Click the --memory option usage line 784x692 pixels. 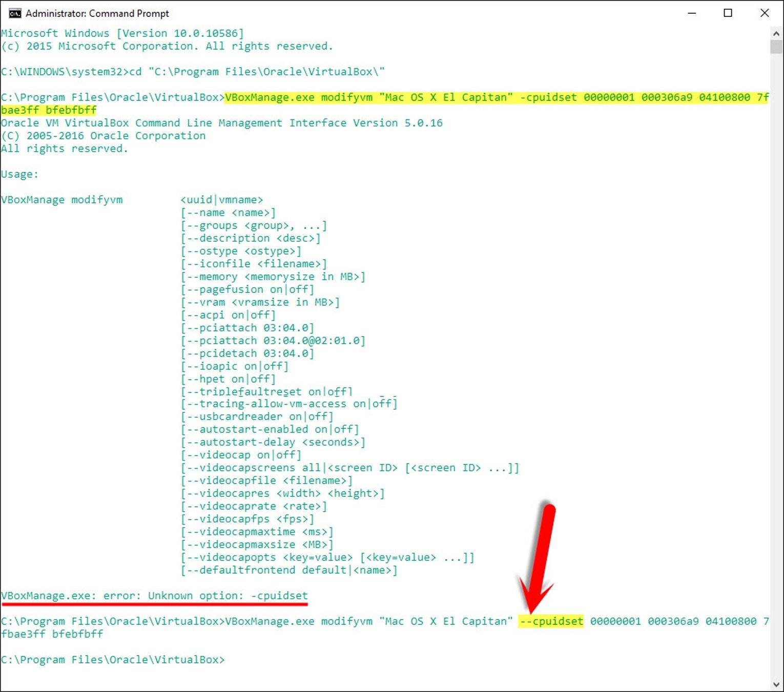273,277
